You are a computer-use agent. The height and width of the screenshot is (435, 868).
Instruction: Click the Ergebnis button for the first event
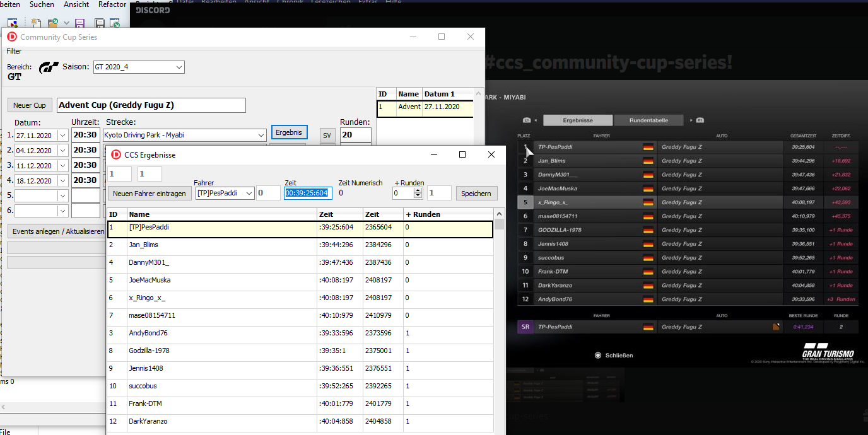point(290,132)
